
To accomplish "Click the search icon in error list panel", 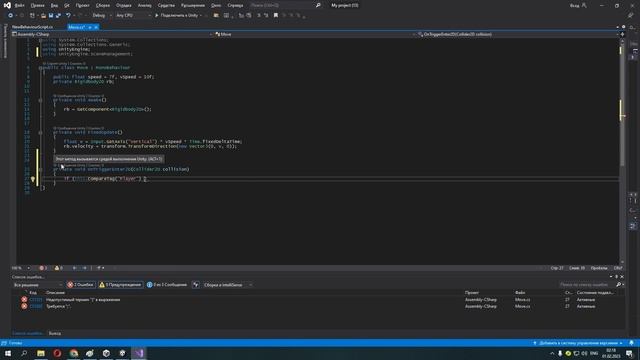I will (618, 285).
